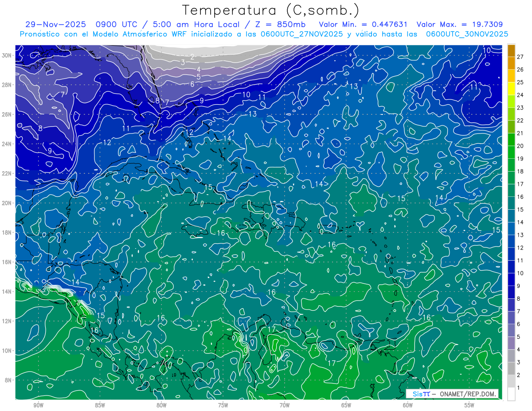Pick the orange-brown swatch above legend value 27

tap(511, 50)
